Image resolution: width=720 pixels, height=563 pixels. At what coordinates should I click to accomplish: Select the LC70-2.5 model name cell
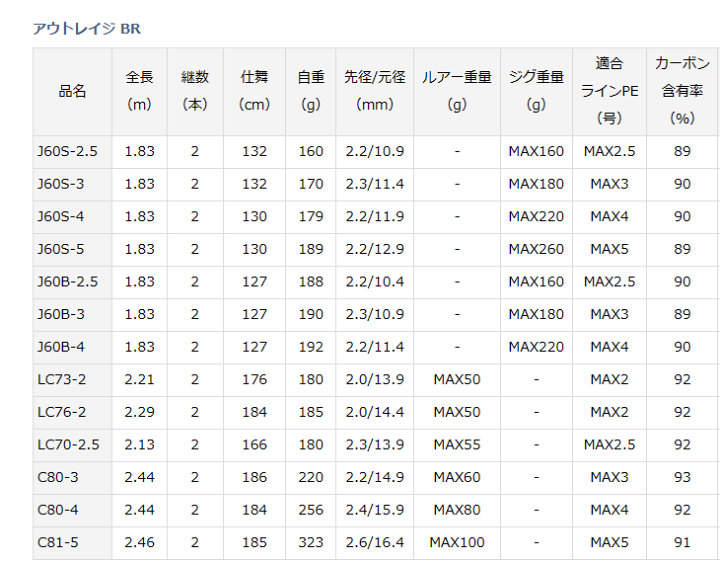[x=68, y=444]
